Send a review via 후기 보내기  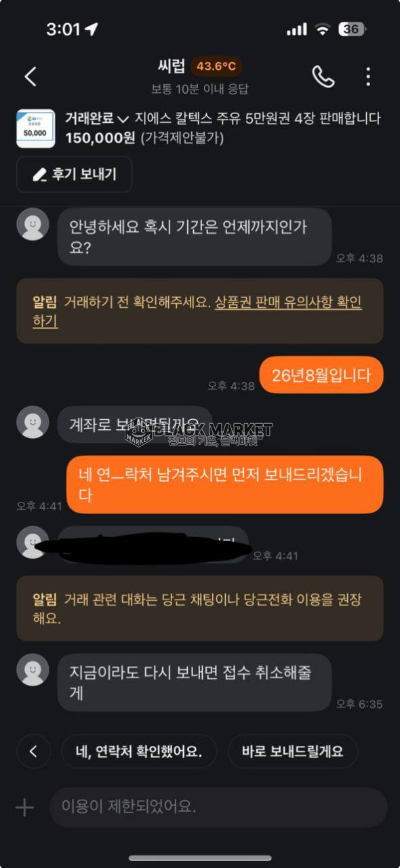tap(75, 175)
